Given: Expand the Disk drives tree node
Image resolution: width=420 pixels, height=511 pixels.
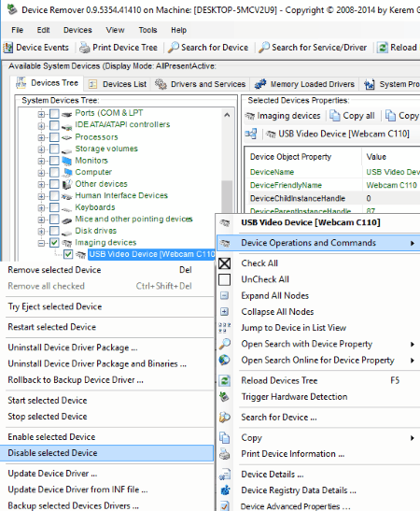Looking at the screenshot, I should (x=41, y=231).
